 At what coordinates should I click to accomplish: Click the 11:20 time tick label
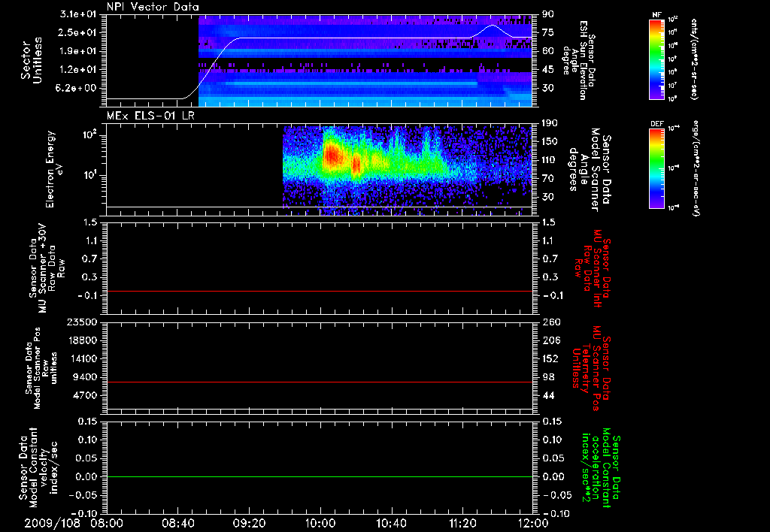(x=462, y=523)
